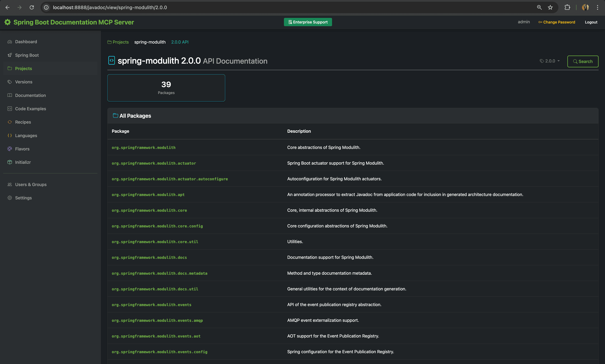Open the browser extensions puzzle menu
Screen dimensions: 605x364
567,7
